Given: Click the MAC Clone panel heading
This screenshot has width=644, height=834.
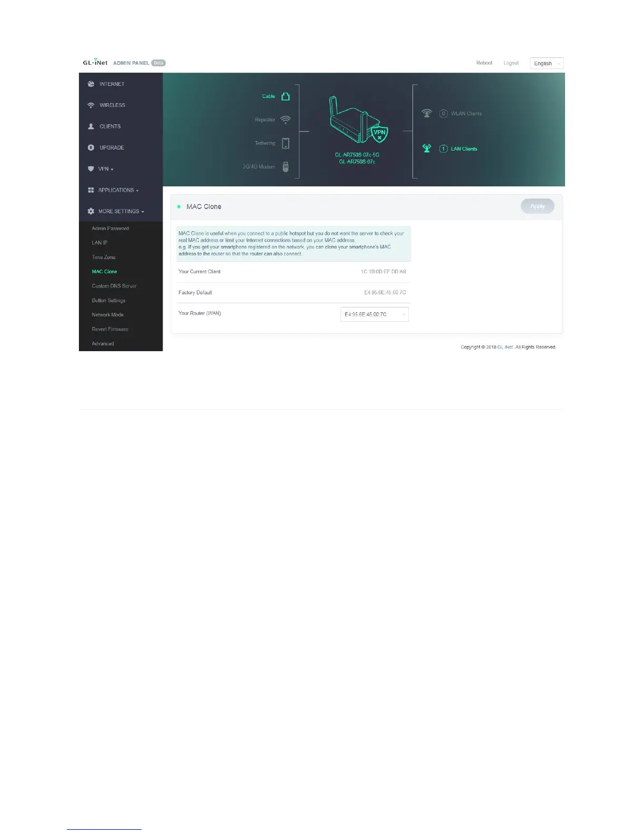Looking at the screenshot, I should tap(204, 207).
